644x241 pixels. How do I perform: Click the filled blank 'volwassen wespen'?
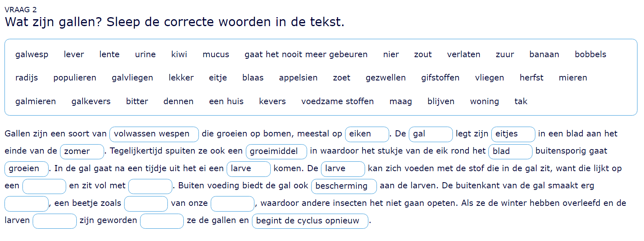tap(154, 134)
